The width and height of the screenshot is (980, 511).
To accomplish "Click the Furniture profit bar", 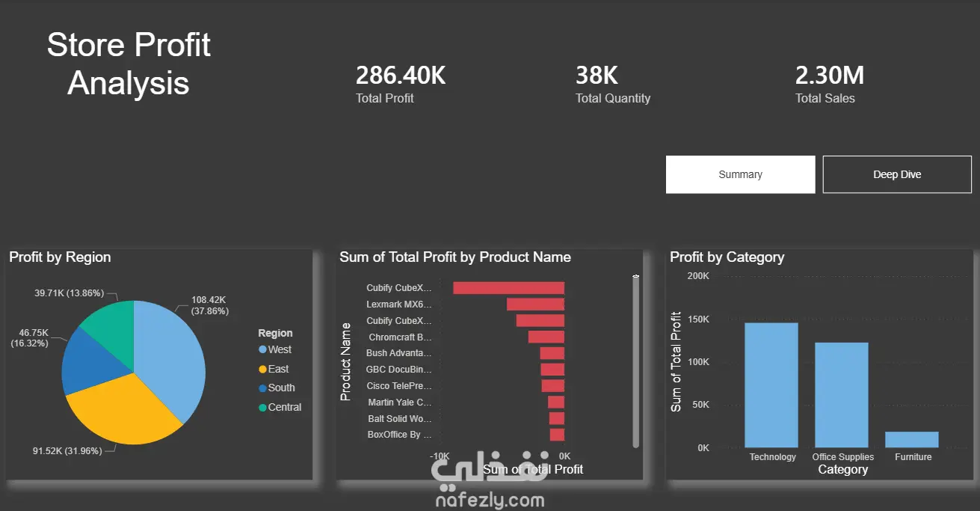I will (x=912, y=440).
